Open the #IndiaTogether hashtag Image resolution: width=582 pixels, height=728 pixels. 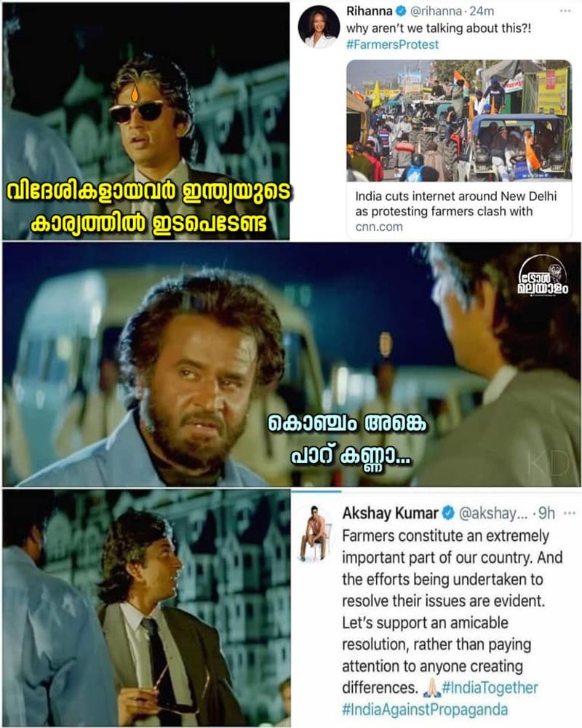[490, 687]
